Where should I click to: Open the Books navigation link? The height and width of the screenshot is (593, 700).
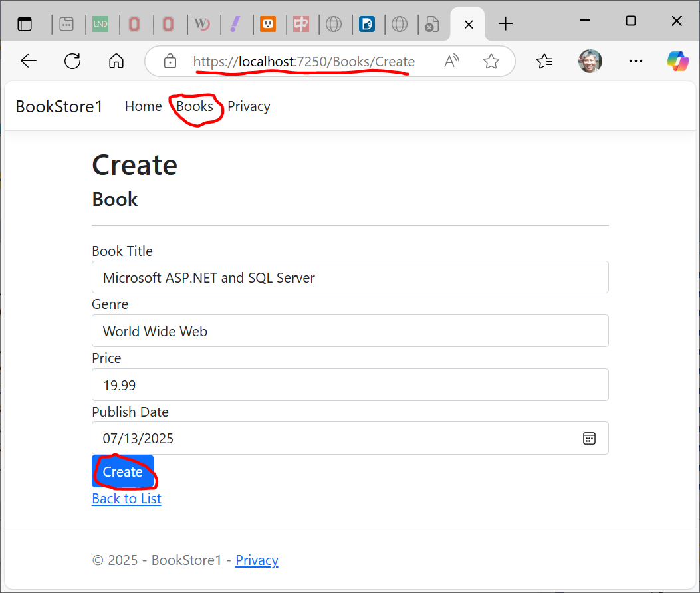click(x=195, y=106)
